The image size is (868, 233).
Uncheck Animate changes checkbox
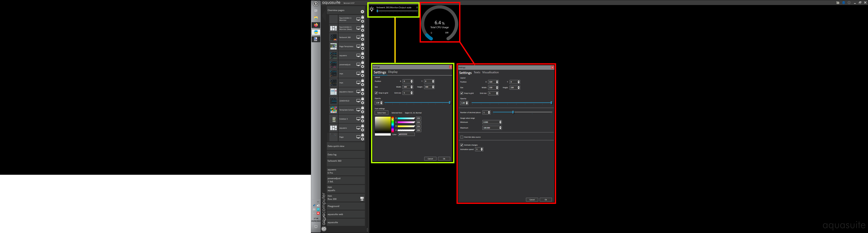(462, 145)
